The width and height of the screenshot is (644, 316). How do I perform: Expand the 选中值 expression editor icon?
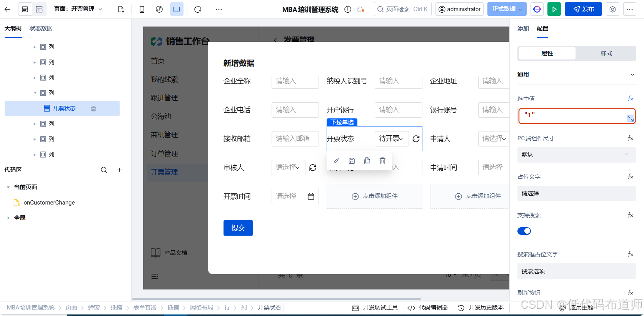coord(631,118)
